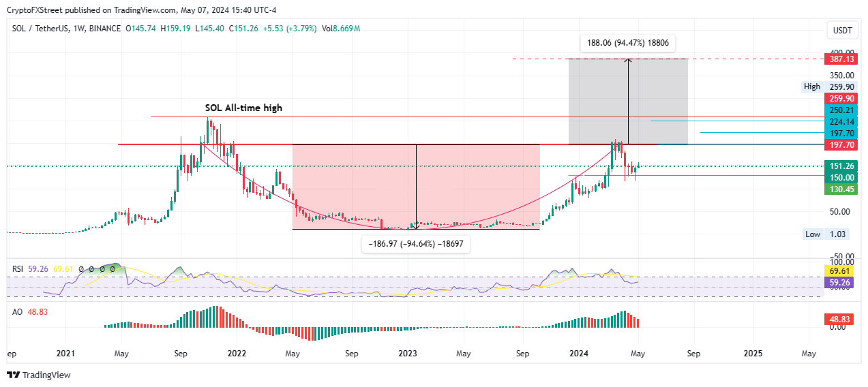Click the teal 250.21 price label

[839, 110]
